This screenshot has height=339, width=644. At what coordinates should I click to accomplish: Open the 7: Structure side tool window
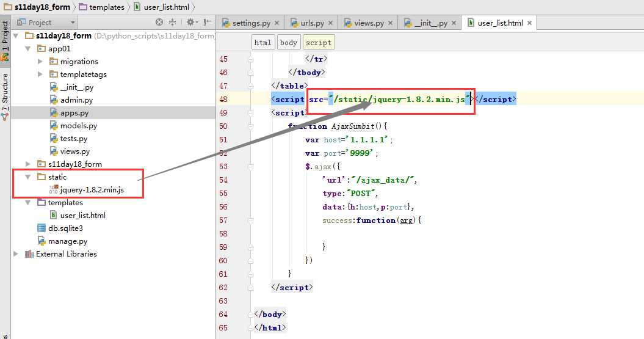click(x=5, y=97)
